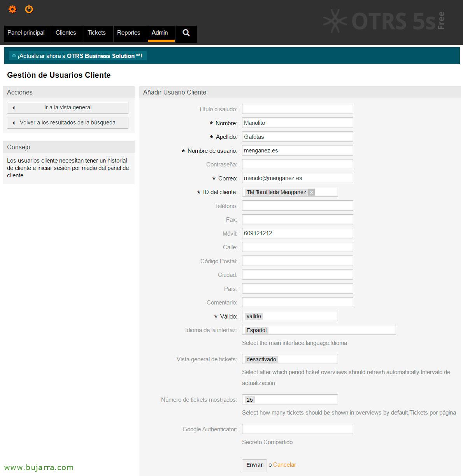Select the Reportes menu item
463x476 pixels.
(x=128, y=33)
